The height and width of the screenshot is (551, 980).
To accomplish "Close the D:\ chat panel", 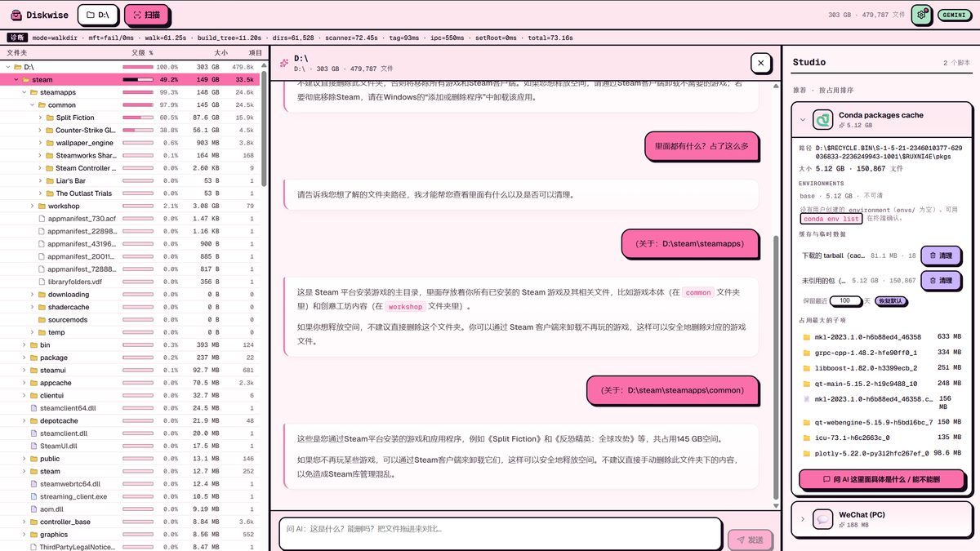I will 760,63.
